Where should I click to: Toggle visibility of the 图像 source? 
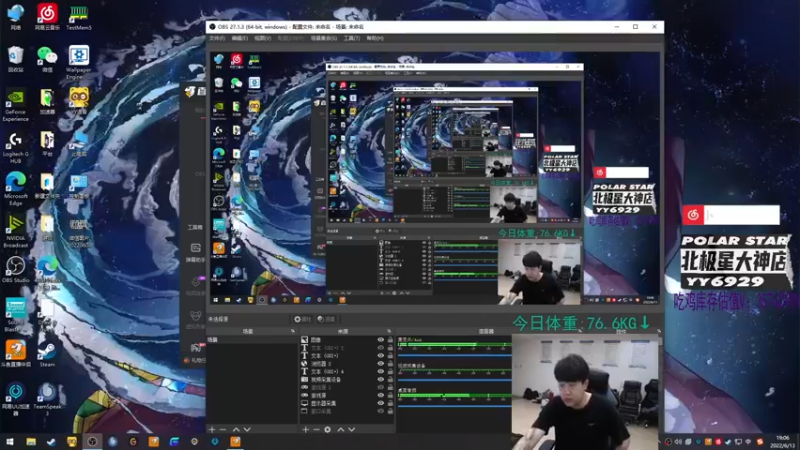[381, 340]
